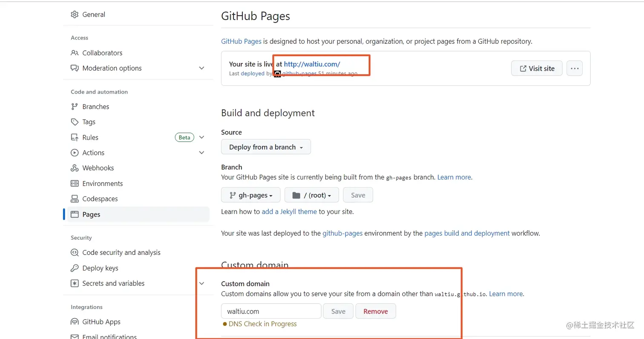Open the http://waltiu.com/ live site link
The width and height of the screenshot is (644, 339).
pos(312,64)
